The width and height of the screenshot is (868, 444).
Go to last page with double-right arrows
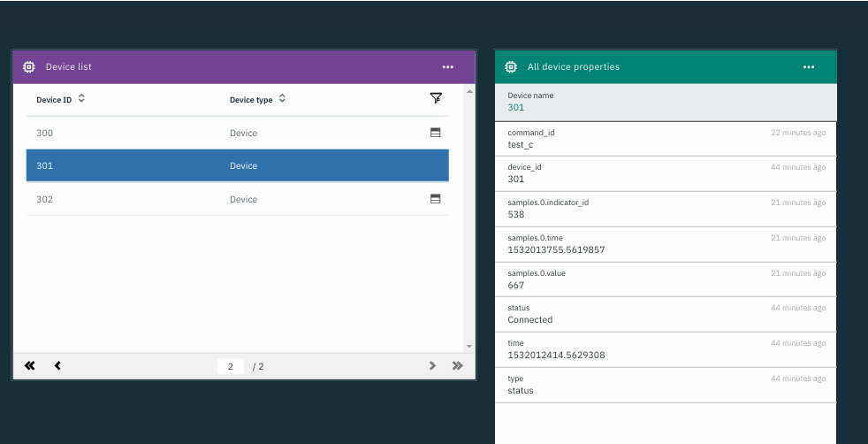tap(457, 365)
